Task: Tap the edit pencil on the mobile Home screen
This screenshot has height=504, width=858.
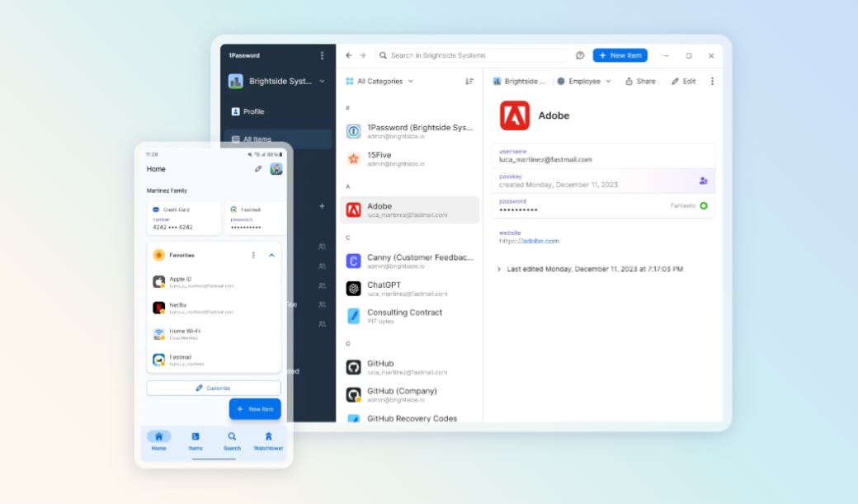Action: [x=257, y=168]
